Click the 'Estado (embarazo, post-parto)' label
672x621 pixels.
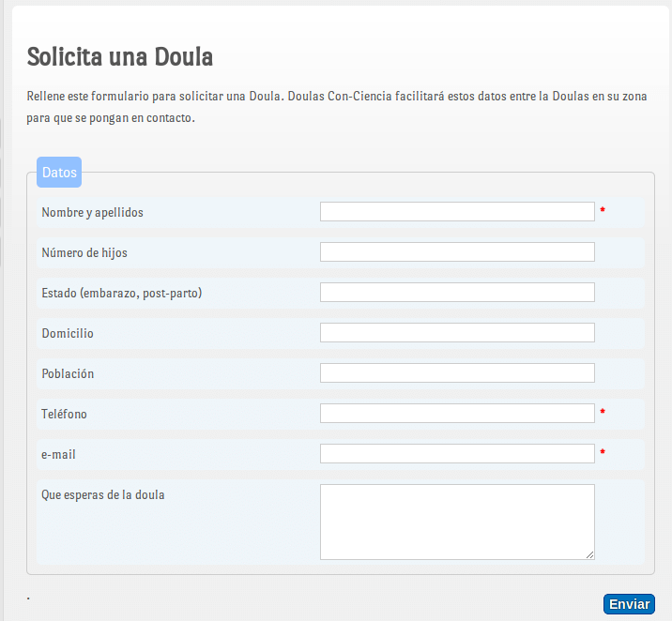click(122, 293)
